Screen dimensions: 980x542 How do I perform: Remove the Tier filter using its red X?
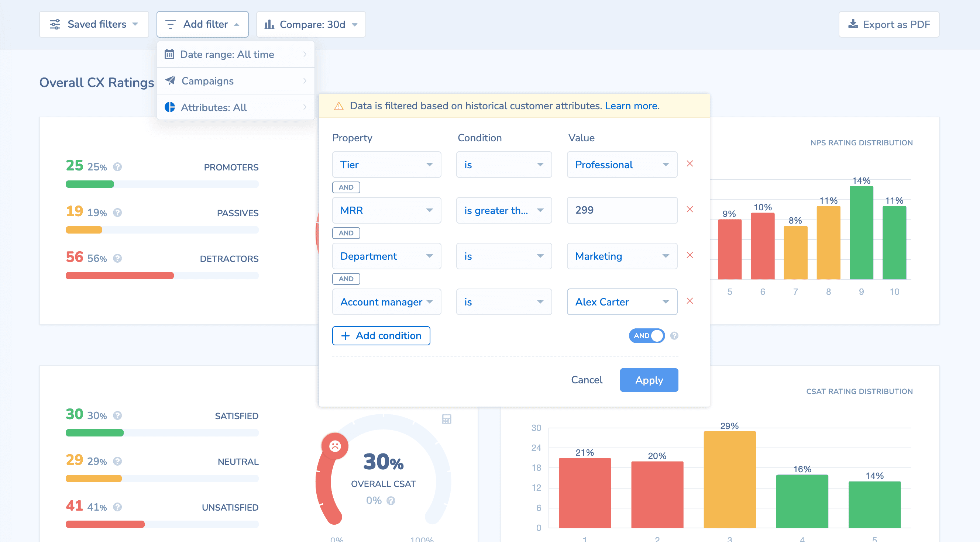click(690, 163)
